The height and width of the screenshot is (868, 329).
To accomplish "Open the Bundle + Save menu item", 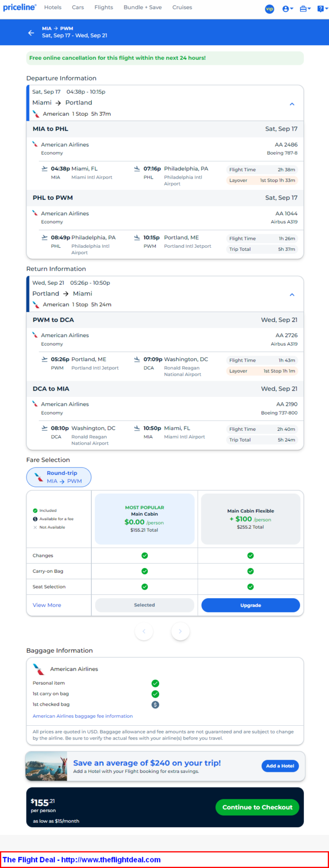I will 142,7.
